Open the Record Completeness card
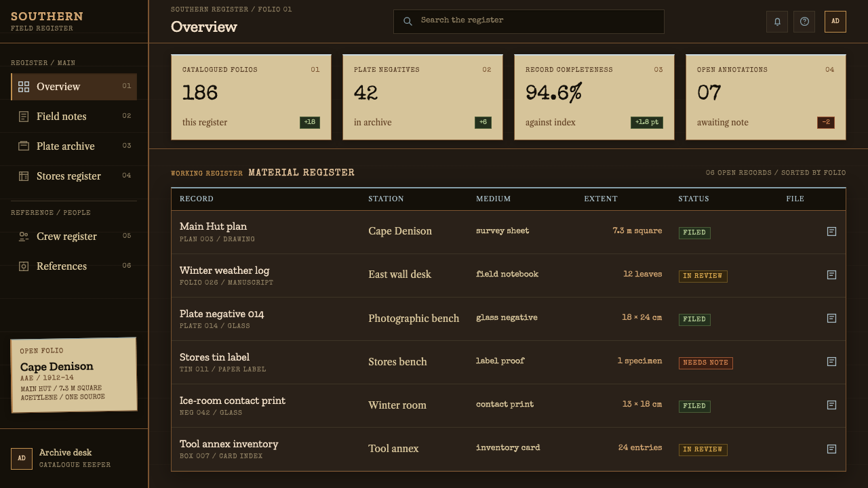The width and height of the screenshot is (868, 488). click(594, 97)
